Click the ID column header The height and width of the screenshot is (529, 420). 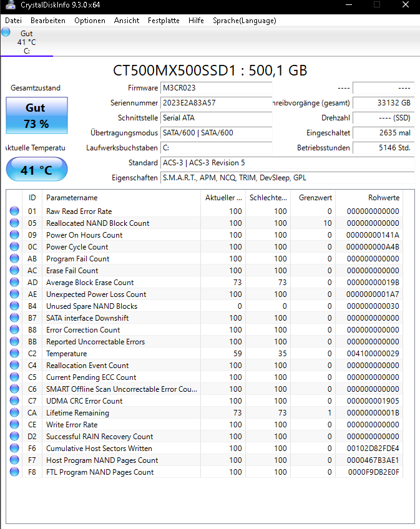pos(32,198)
